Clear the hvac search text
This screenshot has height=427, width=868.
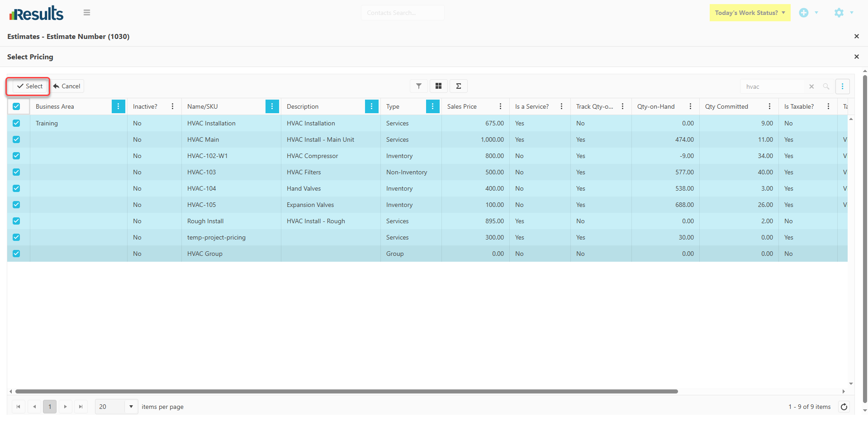[811, 86]
